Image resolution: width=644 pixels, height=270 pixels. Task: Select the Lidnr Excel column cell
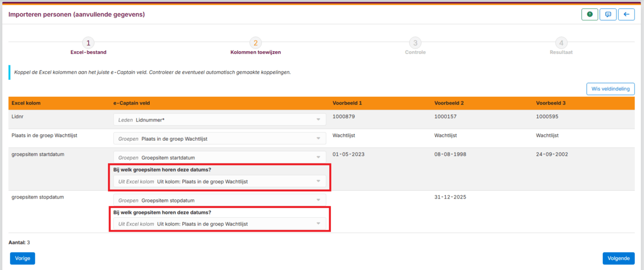point(18,117)
